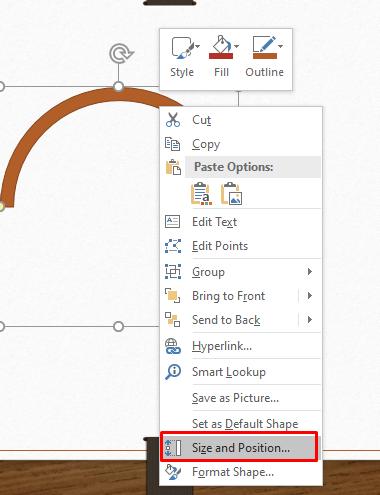380x495 pixels.
Task: Choose Save as Picture
Action: click(241, 398)
